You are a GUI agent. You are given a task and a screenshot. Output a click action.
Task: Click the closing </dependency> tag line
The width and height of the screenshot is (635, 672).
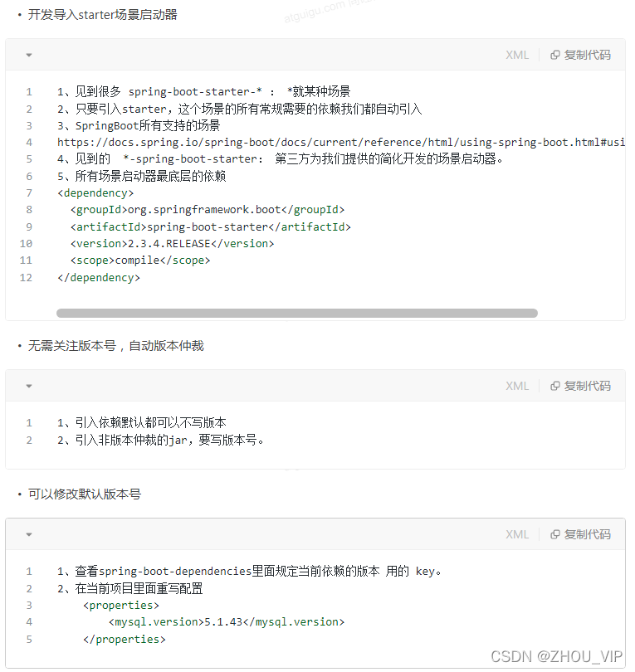[x=99, y=278]
